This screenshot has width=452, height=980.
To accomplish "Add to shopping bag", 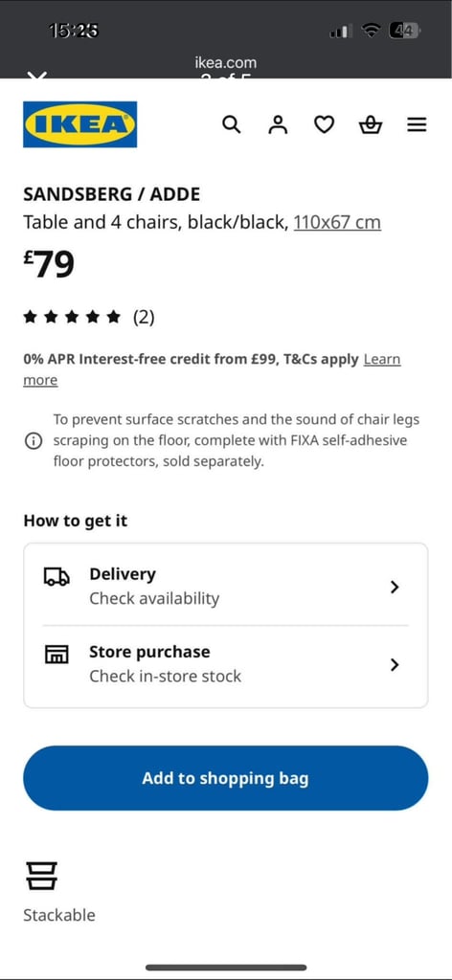I will 226,778.
